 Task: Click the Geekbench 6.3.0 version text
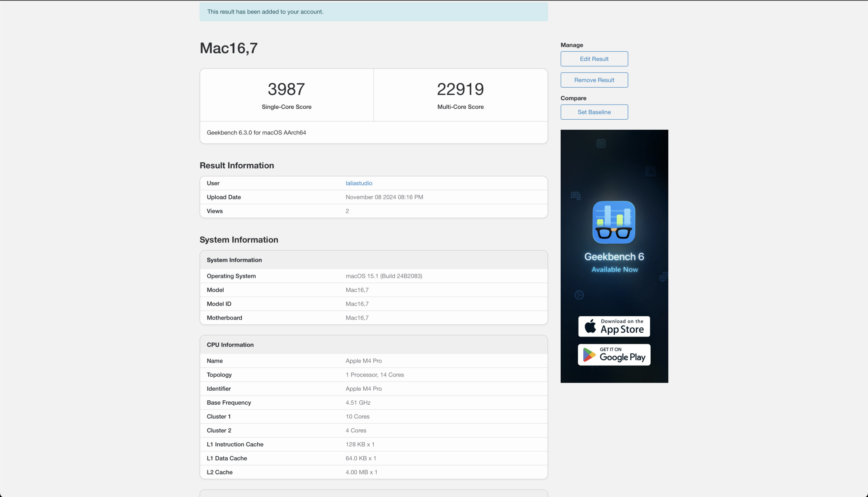click(x=256, y=133)
